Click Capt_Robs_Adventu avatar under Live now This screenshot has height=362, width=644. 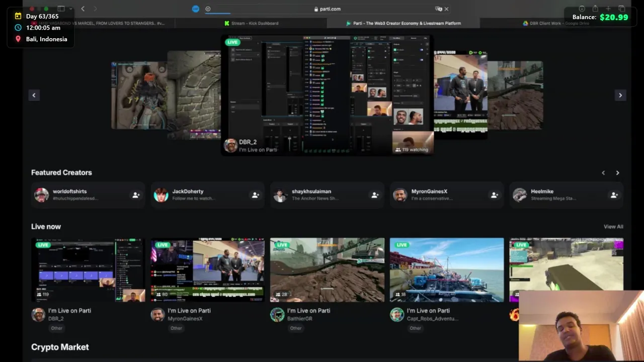(x=397, y=315)
